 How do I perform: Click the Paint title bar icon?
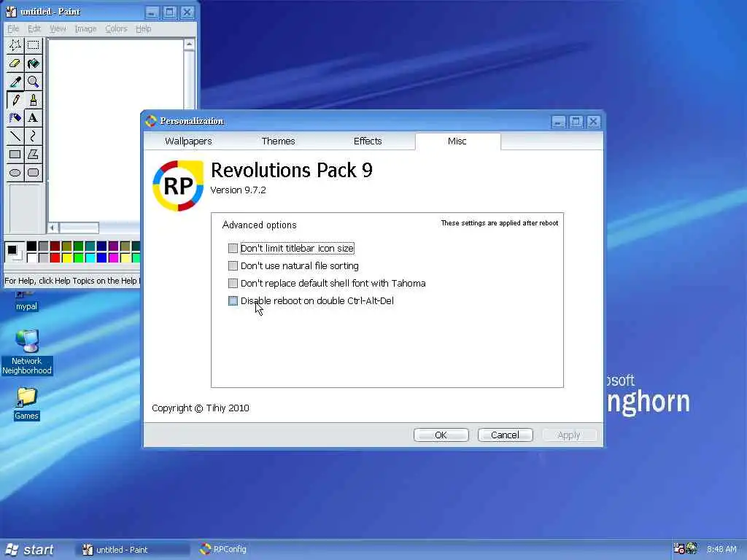(11, 12)
